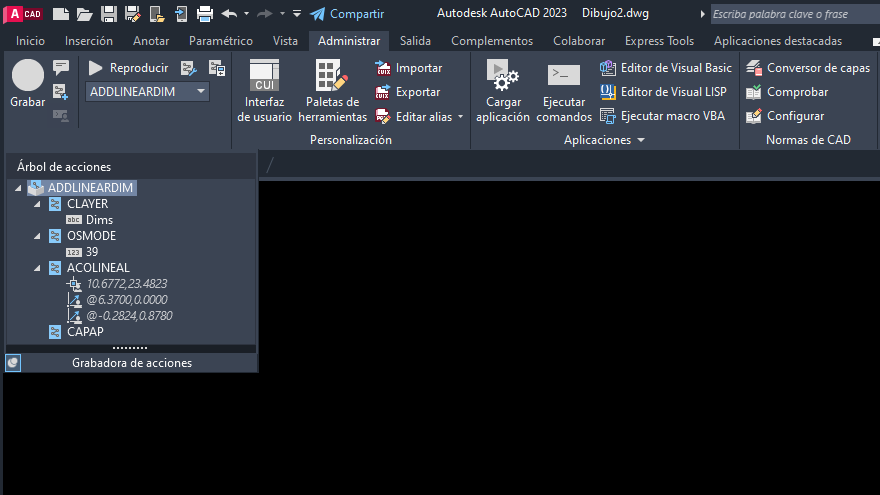
Task: Open the Editor de Visual Basic
Action: pos(666,68)
